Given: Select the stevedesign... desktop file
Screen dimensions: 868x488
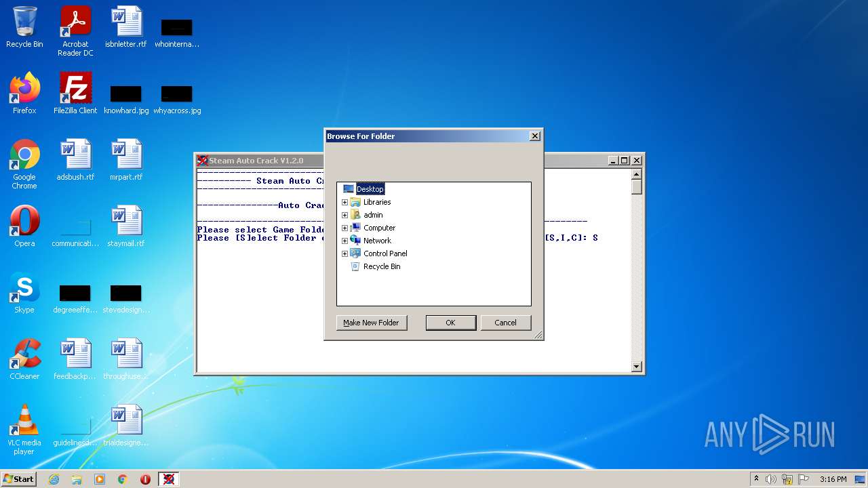Looking at the screenshot, I should pyautogui.click(x=126, y=298).
